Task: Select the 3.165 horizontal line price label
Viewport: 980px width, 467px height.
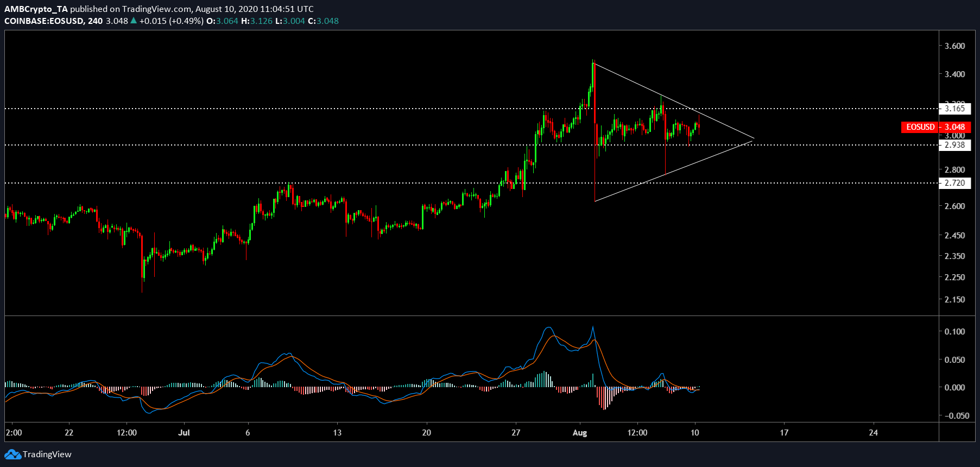Action: click(x=954, y=109)
